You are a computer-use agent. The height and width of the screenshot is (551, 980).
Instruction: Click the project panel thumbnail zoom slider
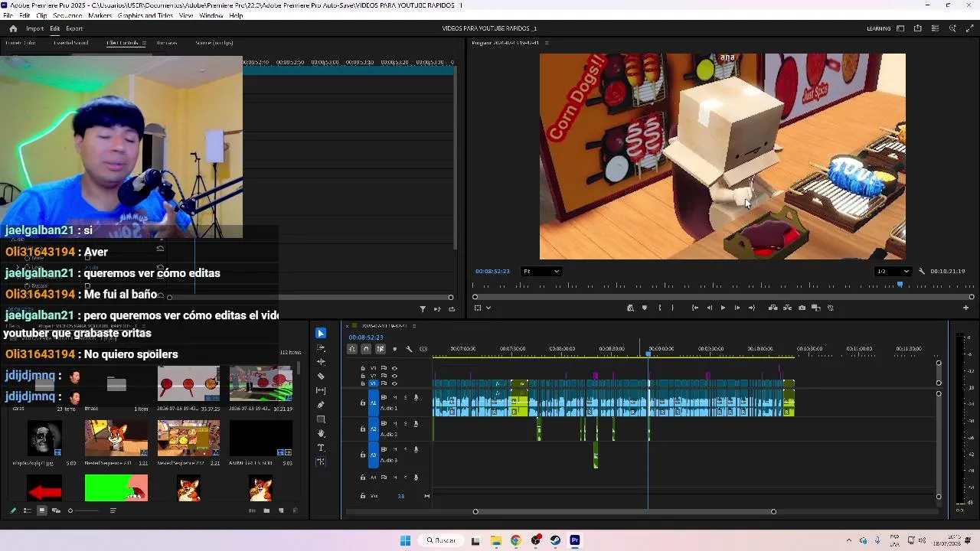point(84,510)
